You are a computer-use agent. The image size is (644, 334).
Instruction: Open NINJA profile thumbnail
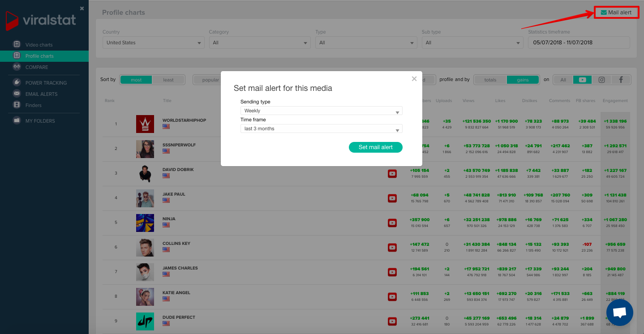(145, 223)
